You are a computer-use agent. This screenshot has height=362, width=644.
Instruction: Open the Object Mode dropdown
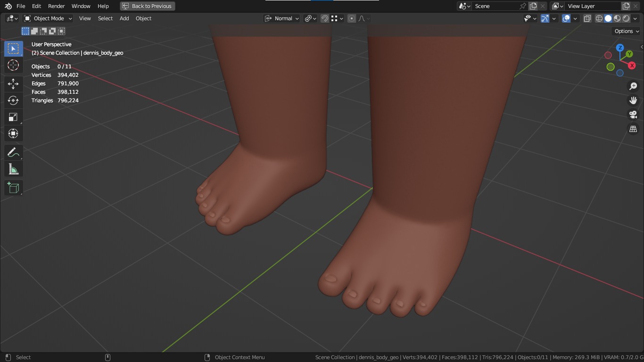48,18
